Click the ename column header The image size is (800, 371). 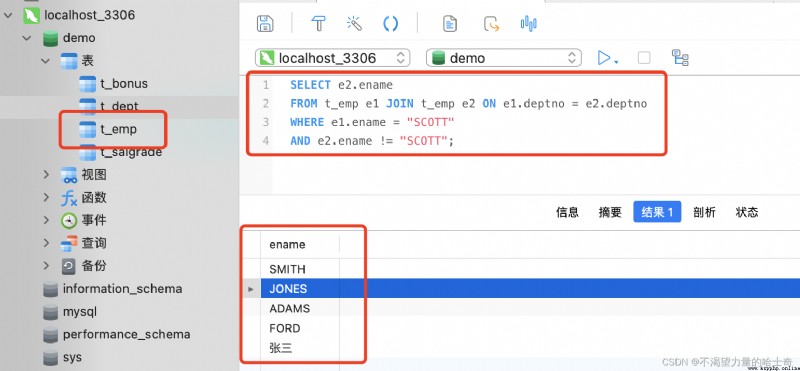point(300,244)
